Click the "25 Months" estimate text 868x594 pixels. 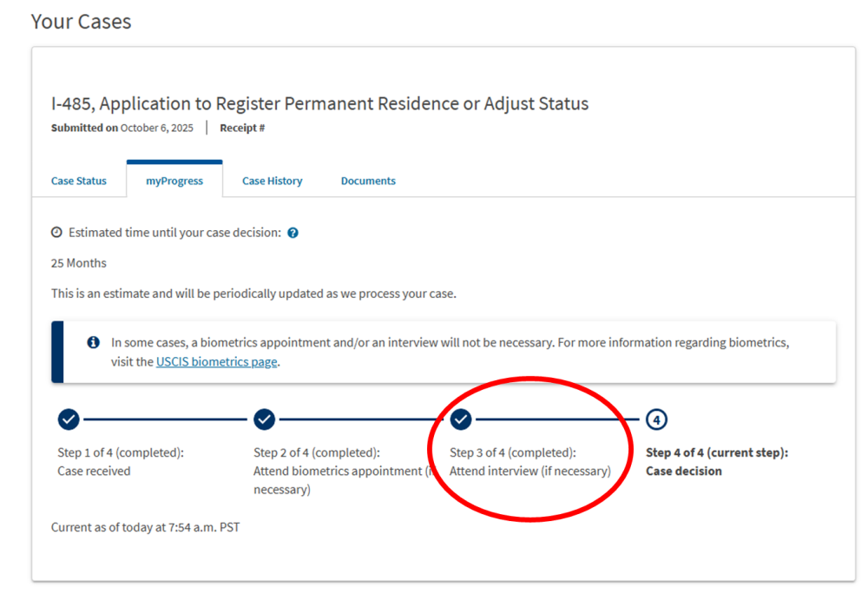pyautogui.click(x=79, y=263)
